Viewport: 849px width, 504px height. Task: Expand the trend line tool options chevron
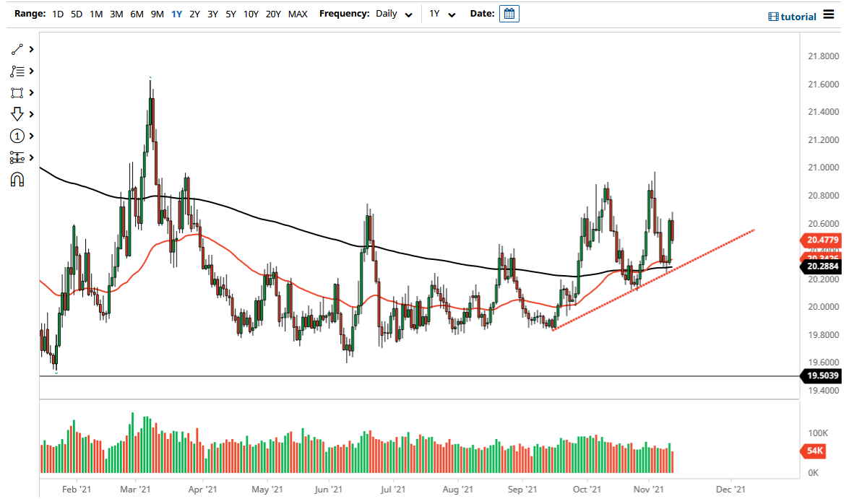pos(30,49)
